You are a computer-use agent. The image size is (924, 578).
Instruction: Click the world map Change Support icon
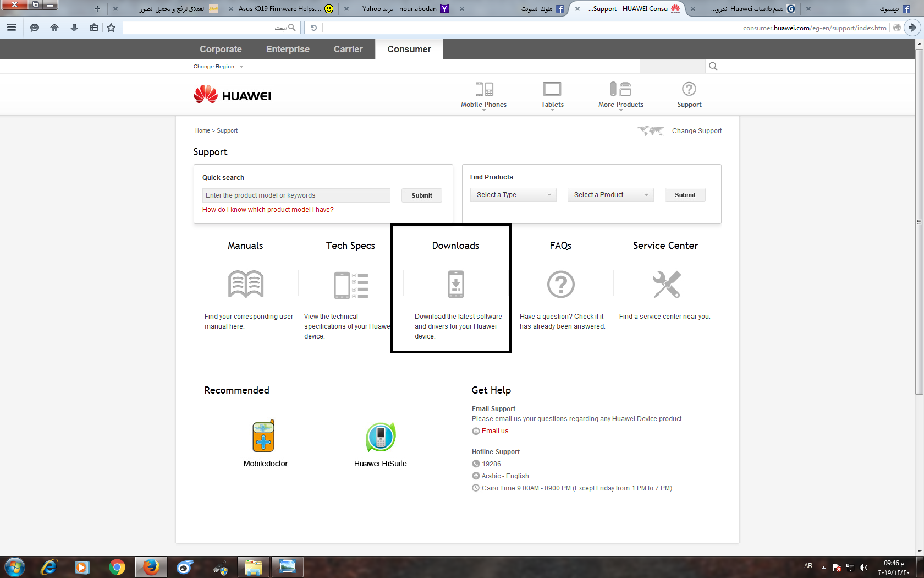click(x=651, y=131)
